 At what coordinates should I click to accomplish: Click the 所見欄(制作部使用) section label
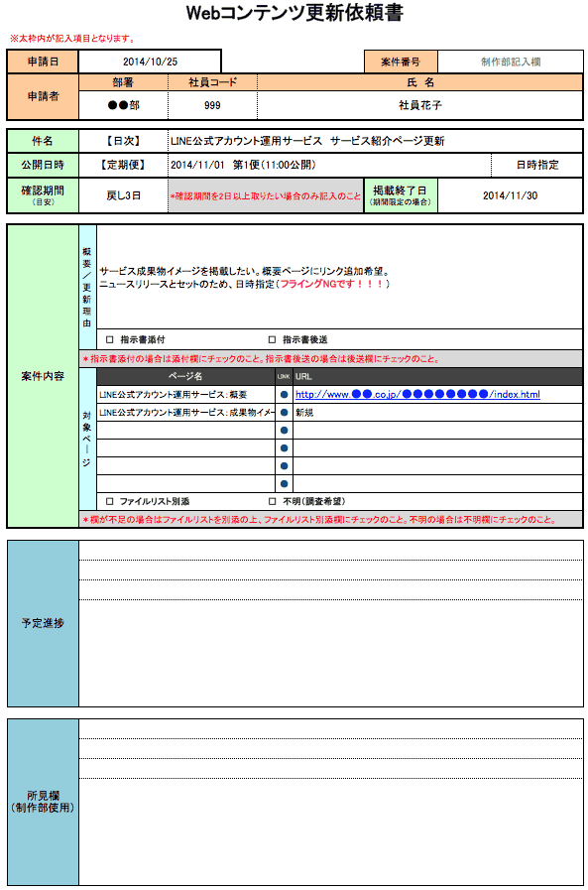click(43, 802)
